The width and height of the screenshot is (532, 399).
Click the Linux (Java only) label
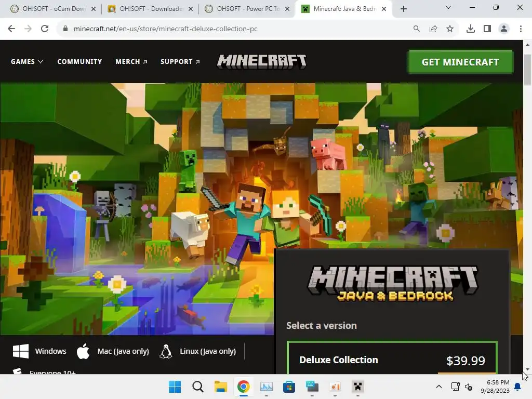[208, 351]
